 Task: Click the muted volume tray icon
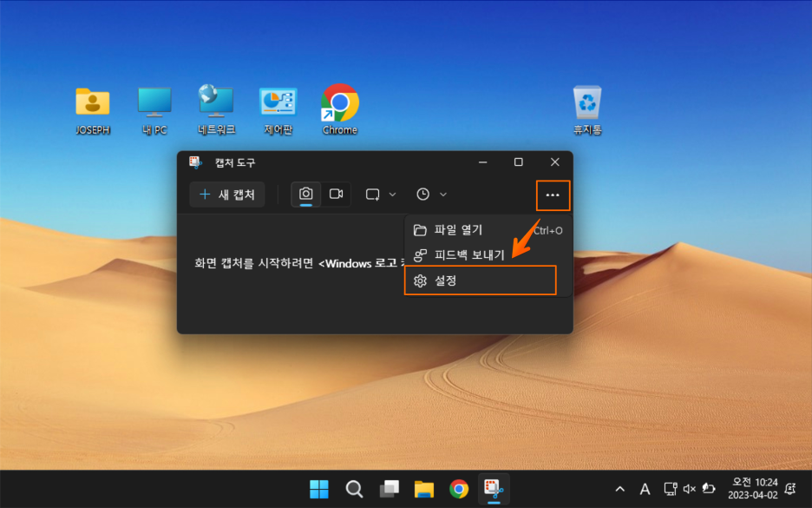pyautogui.click(x=690, y=488)
